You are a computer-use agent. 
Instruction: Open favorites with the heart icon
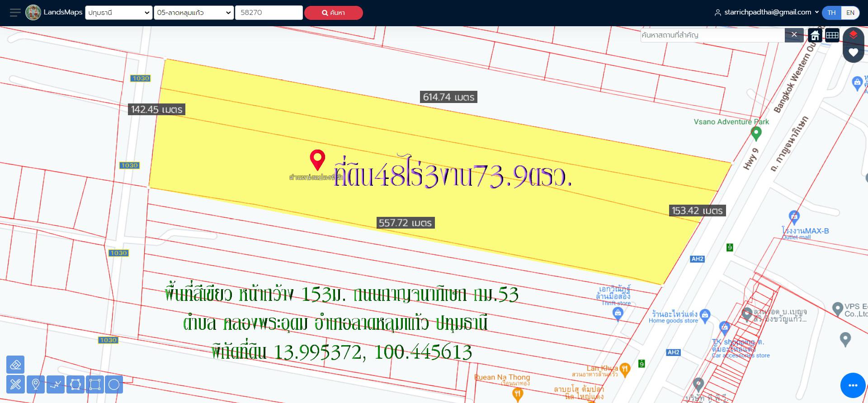(x=853, y=52)
